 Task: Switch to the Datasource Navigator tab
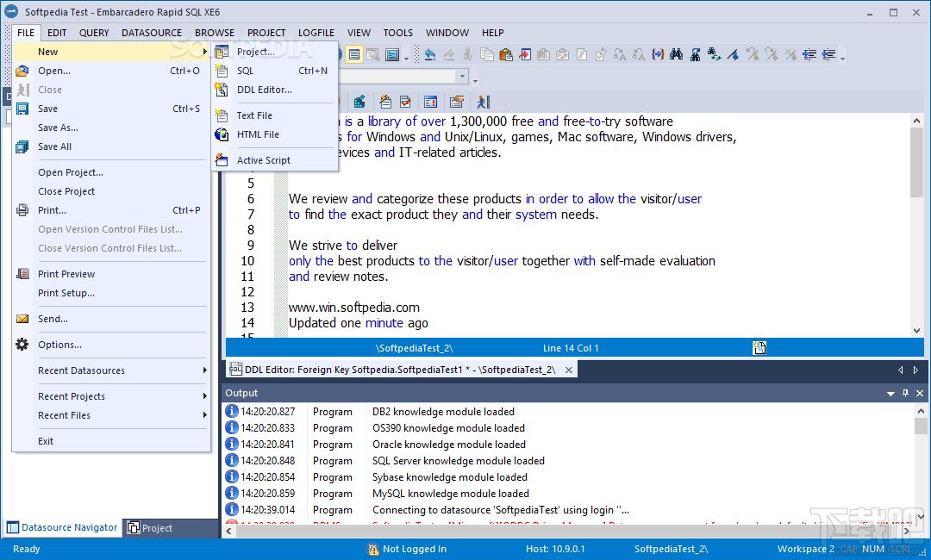(63, 527)
